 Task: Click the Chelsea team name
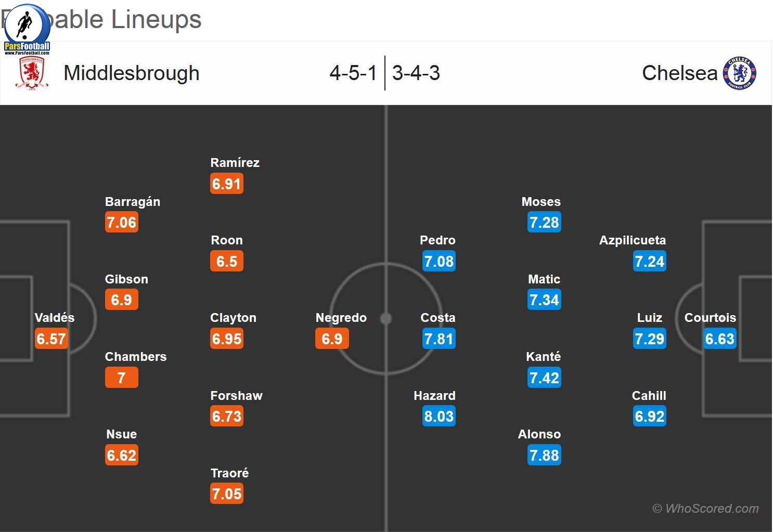(679, 73)
